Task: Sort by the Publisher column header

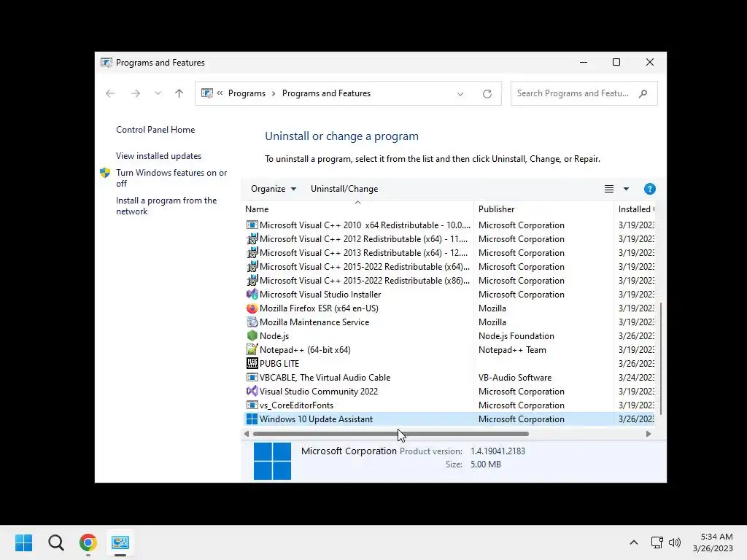Action: point(543,209)
